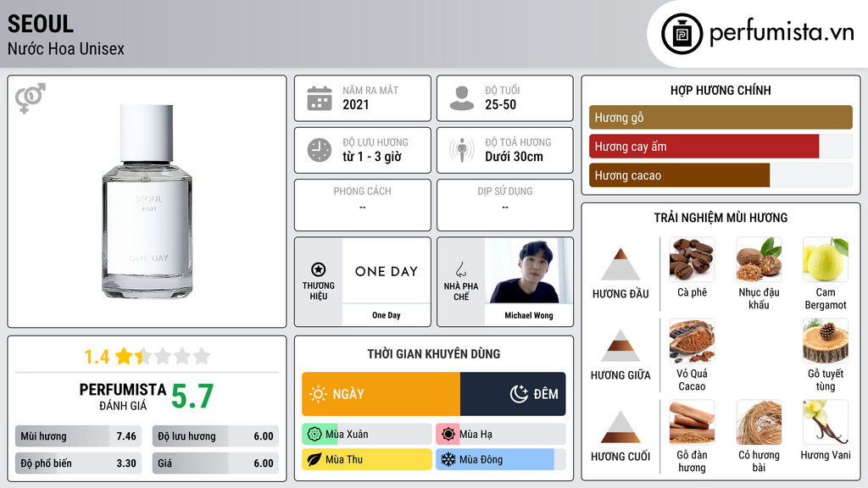Click the leaf icon for Mùa Thu
The image size is (868, 488).
pyautogui.click(x=314, y=459)
